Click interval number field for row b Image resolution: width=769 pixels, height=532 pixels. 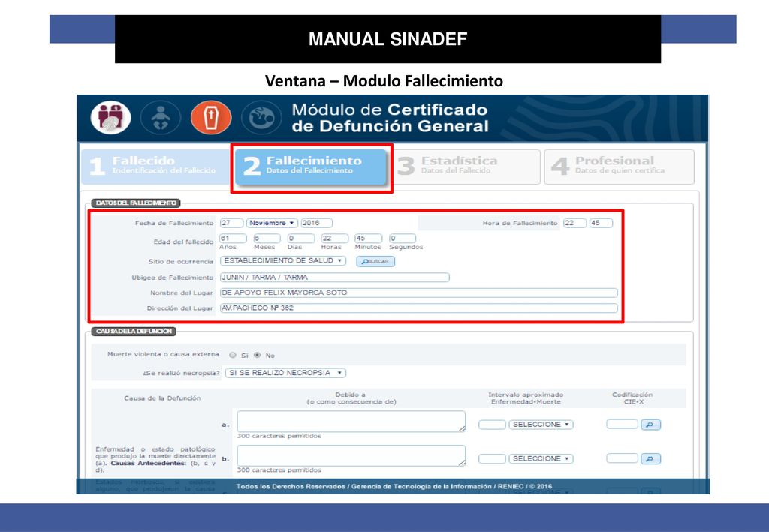[x=492, y=459]
